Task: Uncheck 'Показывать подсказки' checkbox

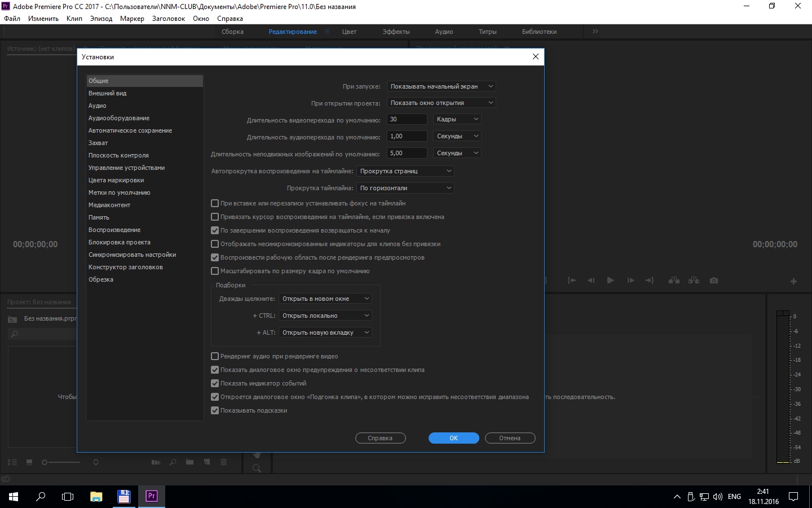Action: coord(215,410)
